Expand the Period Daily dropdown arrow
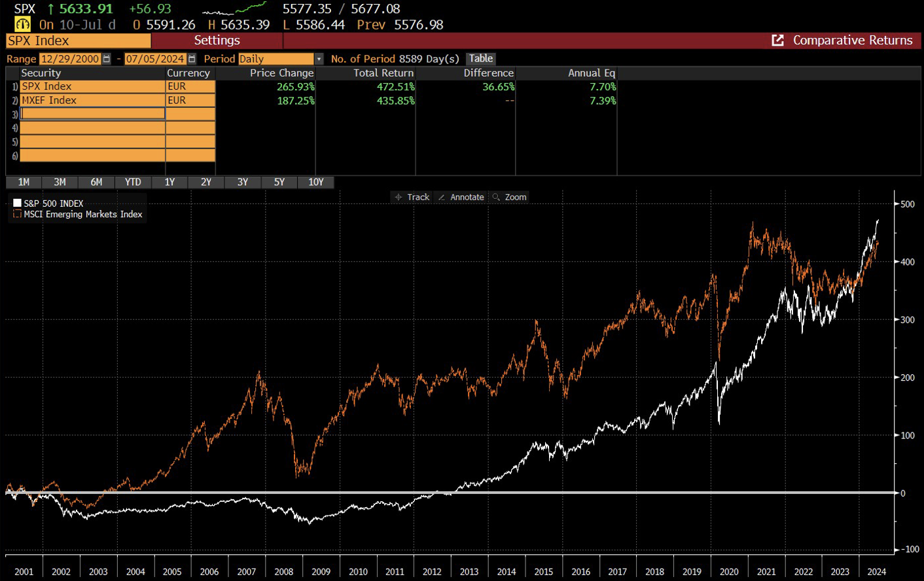 (319, 59)
